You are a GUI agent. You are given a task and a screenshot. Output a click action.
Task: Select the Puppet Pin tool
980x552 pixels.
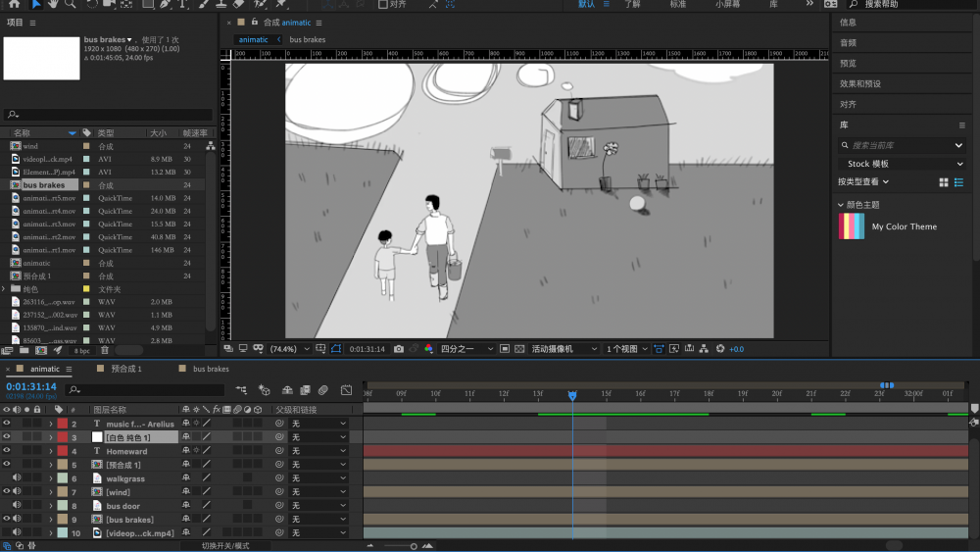pos(281,3)
